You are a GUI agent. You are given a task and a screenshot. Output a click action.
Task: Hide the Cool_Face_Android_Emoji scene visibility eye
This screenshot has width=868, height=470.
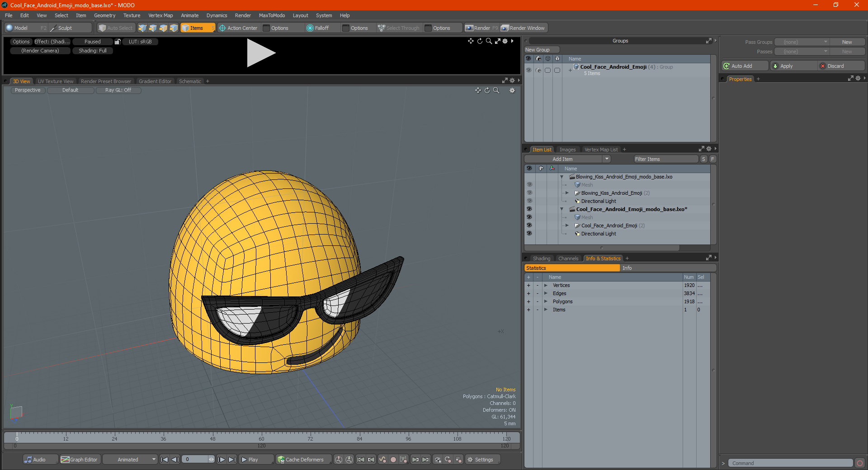point(529,209)
